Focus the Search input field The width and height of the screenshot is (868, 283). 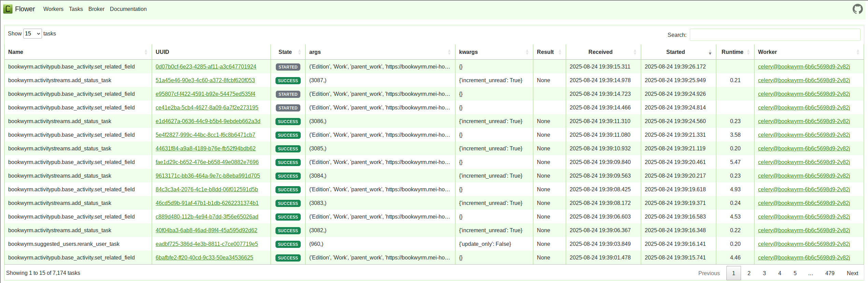click(775, 35)
